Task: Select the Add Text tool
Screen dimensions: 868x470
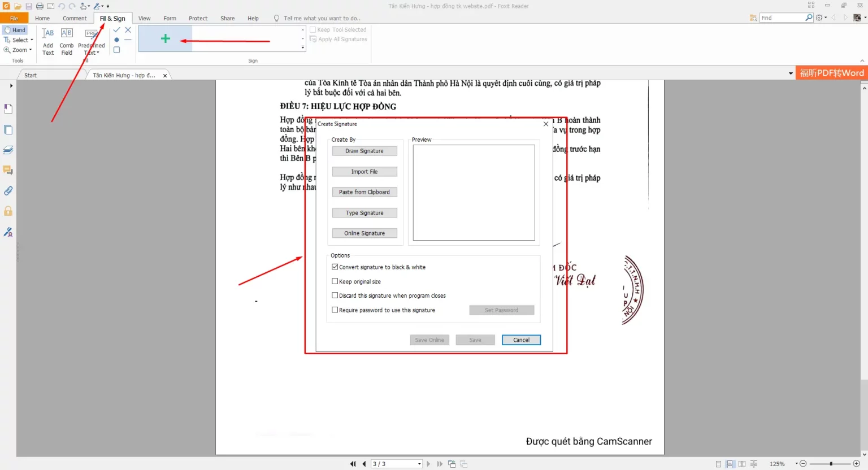Action: (48, 42)
